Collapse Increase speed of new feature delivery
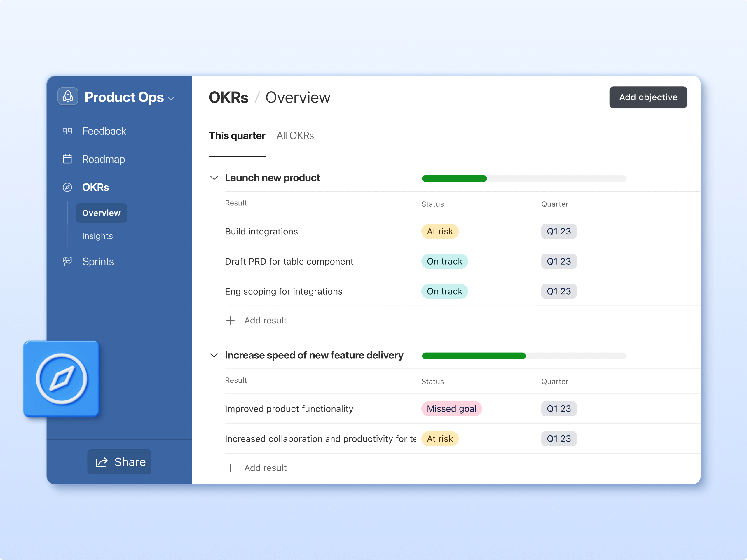Viewport: 747px width, 560px height. (214, 355)
